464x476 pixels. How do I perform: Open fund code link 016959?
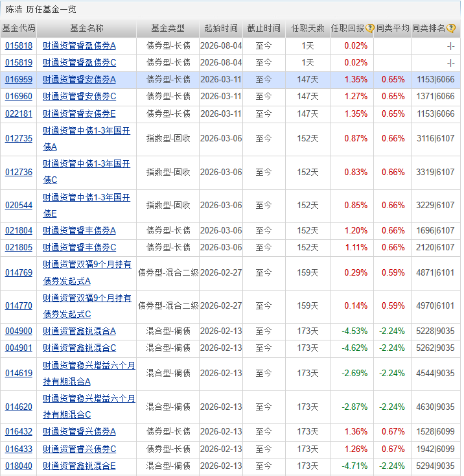(x=19, y=80)
